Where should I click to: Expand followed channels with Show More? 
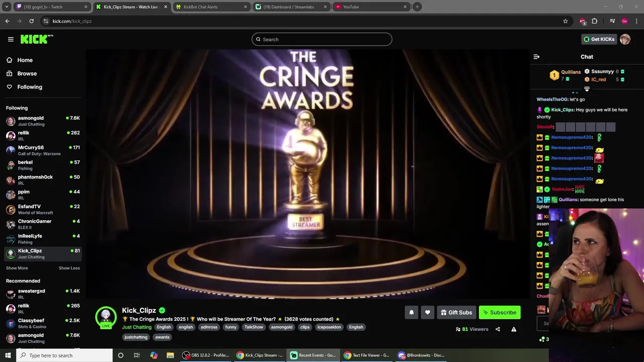(17, 268)
